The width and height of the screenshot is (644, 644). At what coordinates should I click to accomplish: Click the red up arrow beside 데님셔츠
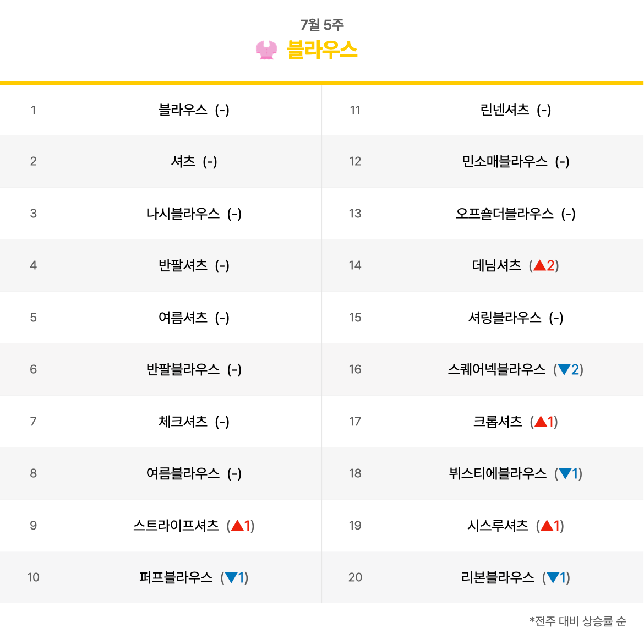click(539, 265)
